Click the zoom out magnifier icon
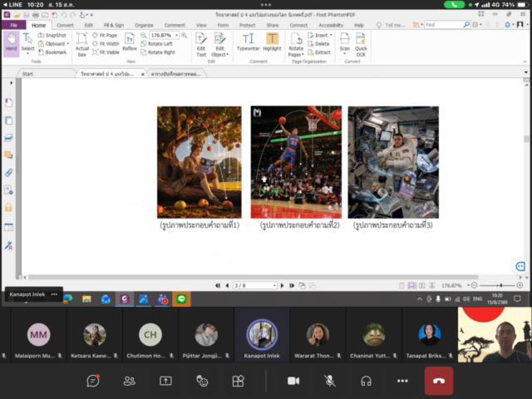The image size is (532, 399). point(144,35)
